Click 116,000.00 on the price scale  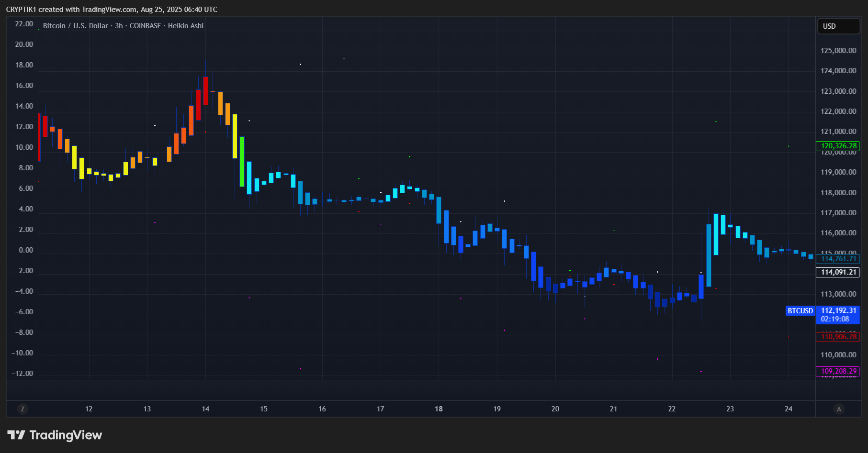tap(838, 233)
